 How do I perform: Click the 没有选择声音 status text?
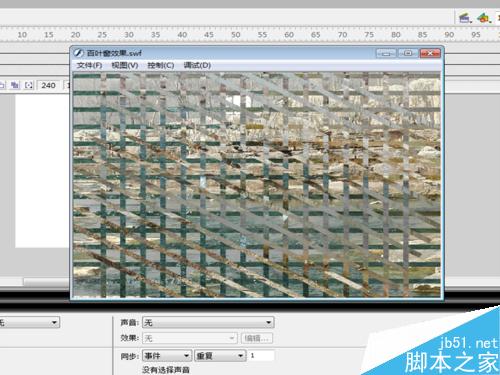click(166, 370)
